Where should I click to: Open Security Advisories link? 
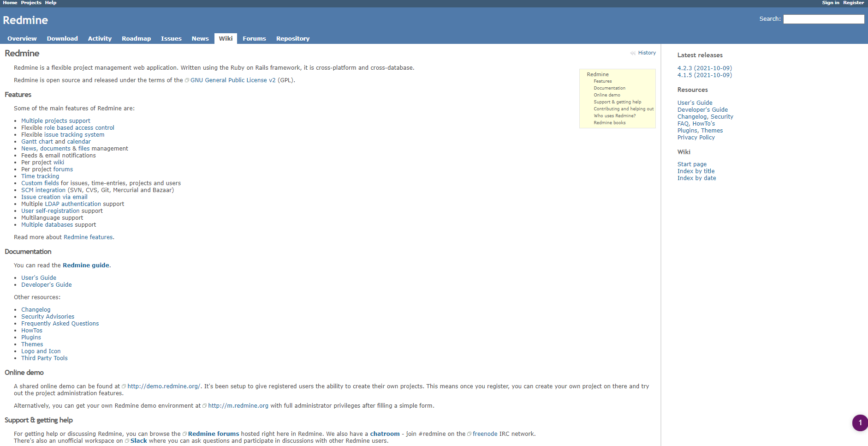(48, 317)
